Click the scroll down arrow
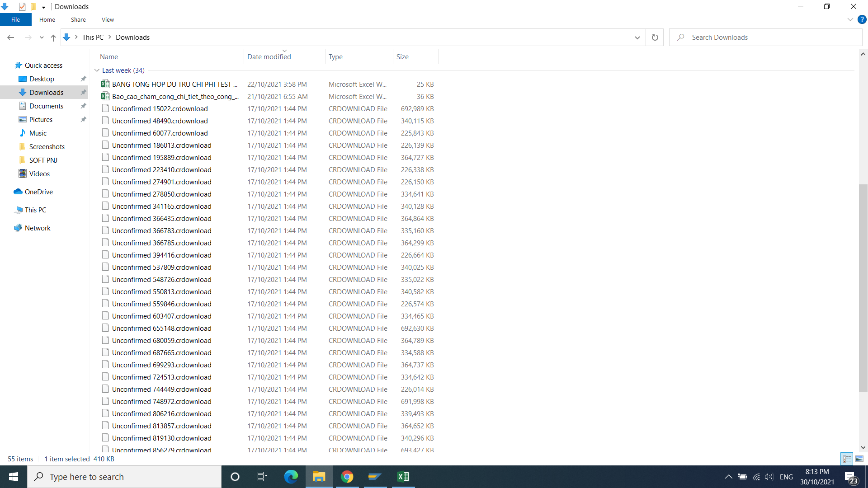 (863, 447)
